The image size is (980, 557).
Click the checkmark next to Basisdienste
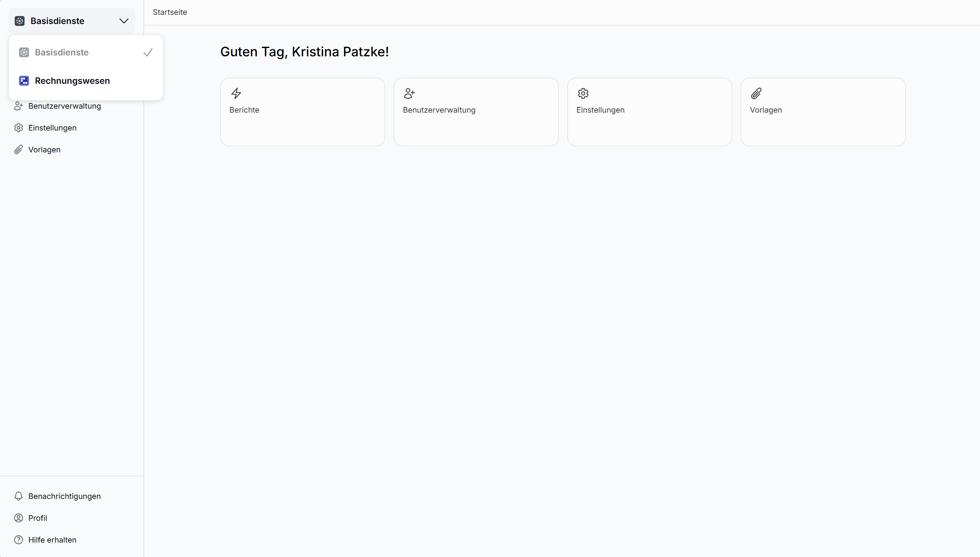point(148,52)
